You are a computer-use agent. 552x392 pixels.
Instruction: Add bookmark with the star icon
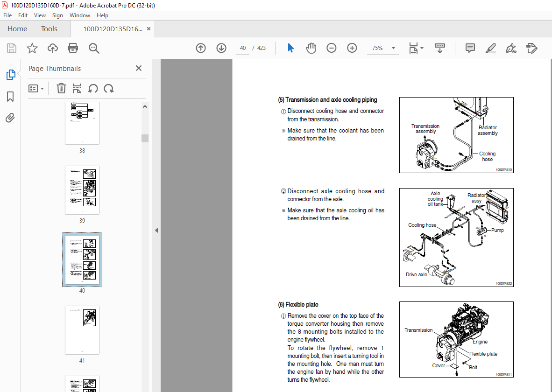pyautogui.click(x=32, y=48)
